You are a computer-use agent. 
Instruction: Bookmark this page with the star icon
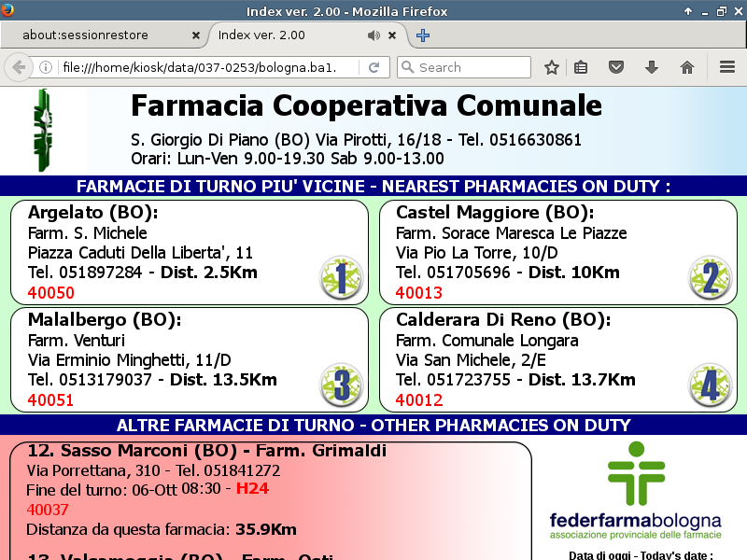(x=552, y=67)
